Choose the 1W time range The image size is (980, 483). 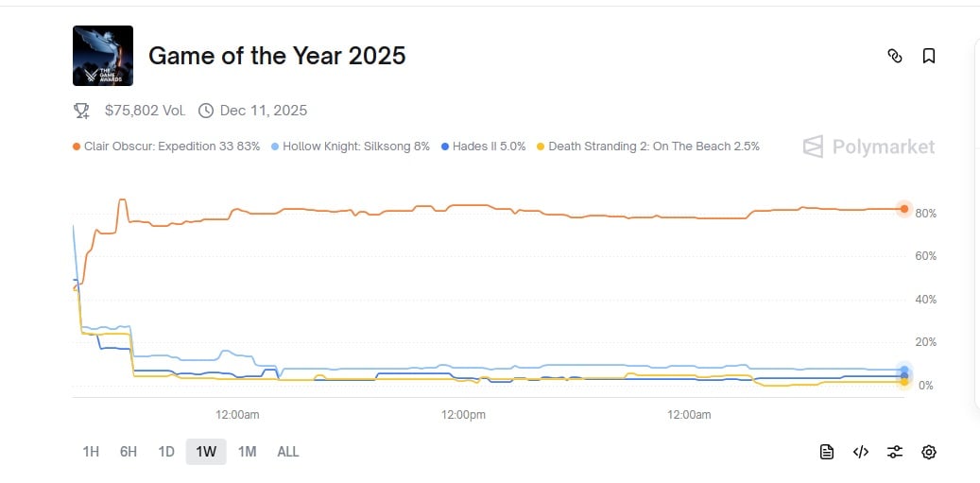pyautogui.click(x=206, y=452)
